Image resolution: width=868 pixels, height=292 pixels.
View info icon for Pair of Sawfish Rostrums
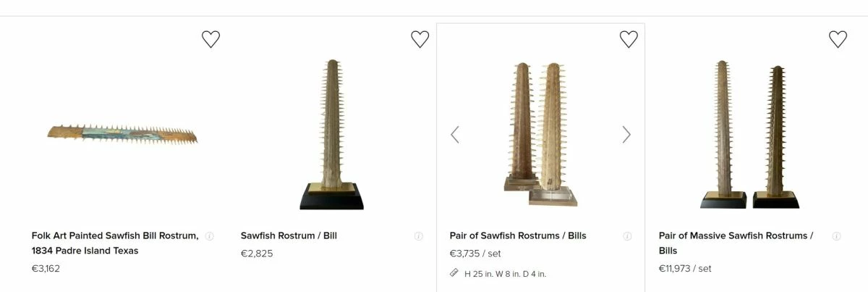point(627,236)
